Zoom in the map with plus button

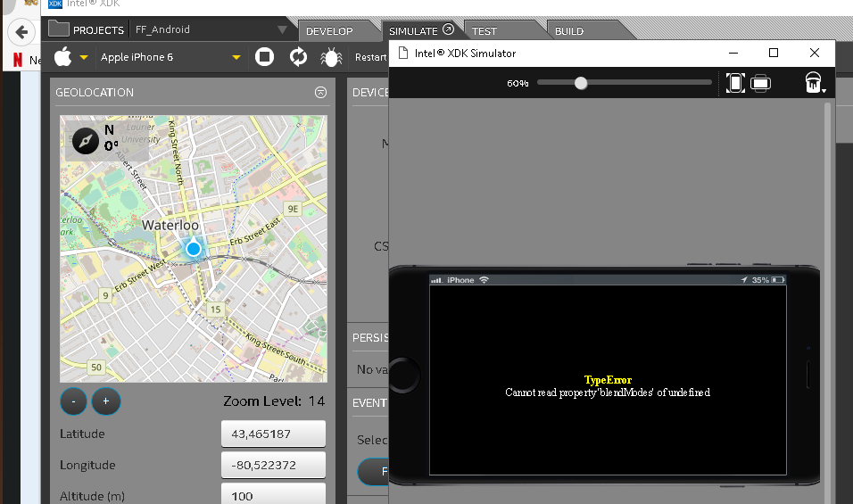[106, 401]
